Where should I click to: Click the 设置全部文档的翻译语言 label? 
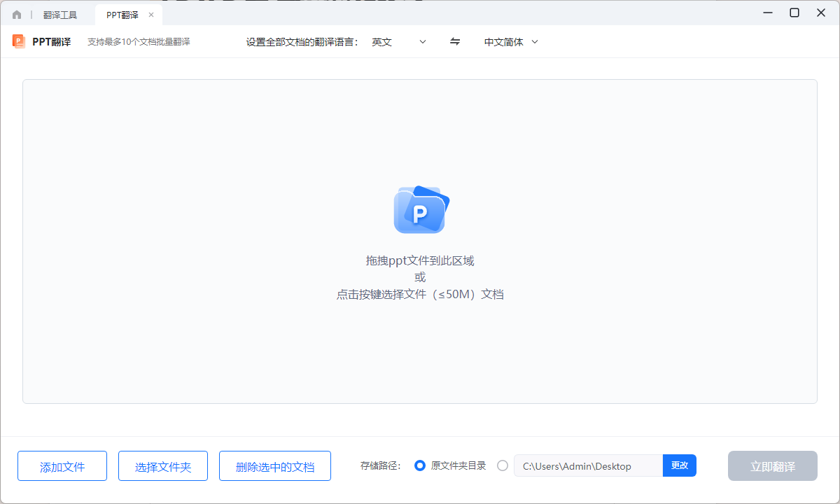pos(302,42)
